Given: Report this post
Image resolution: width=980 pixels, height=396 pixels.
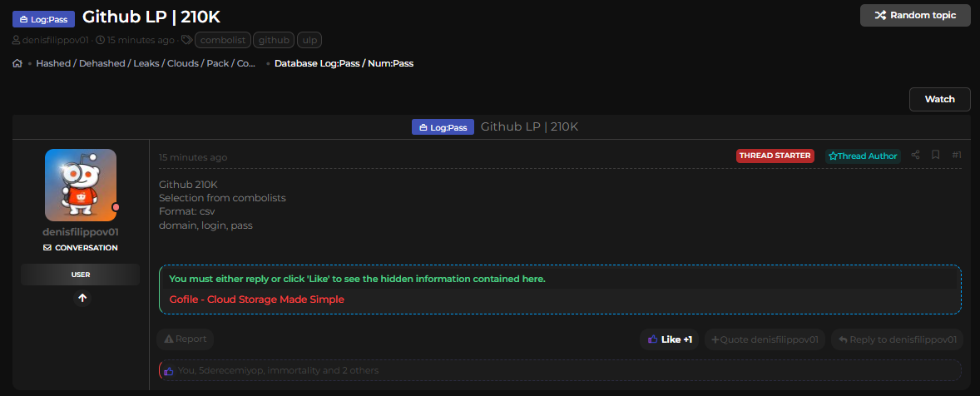Looking at the screenshot, I should (186, 339).
